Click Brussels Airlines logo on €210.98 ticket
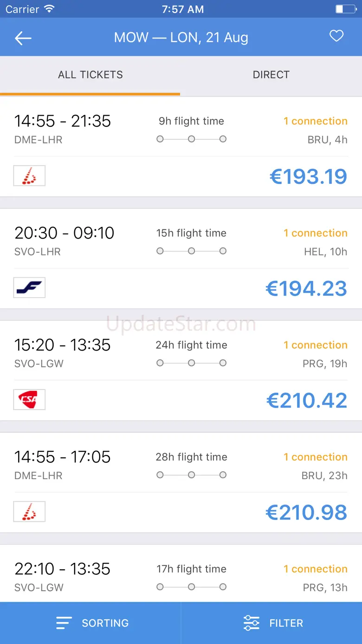The width and height of the screenshot is (362, 644). click(29, 512)
